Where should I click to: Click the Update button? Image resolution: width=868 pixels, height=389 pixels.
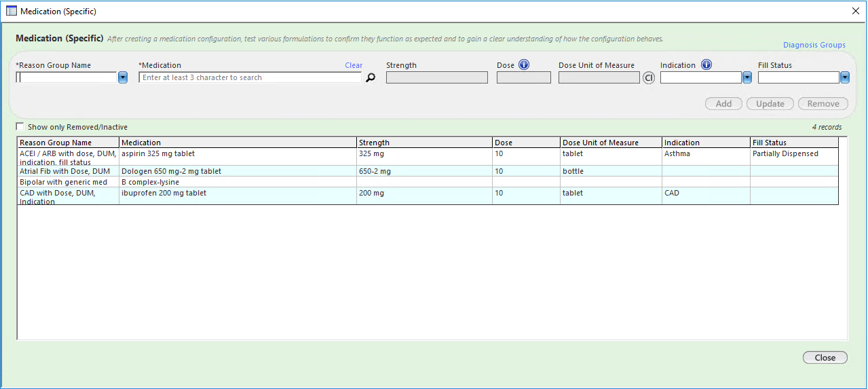(x=770, y=104)
